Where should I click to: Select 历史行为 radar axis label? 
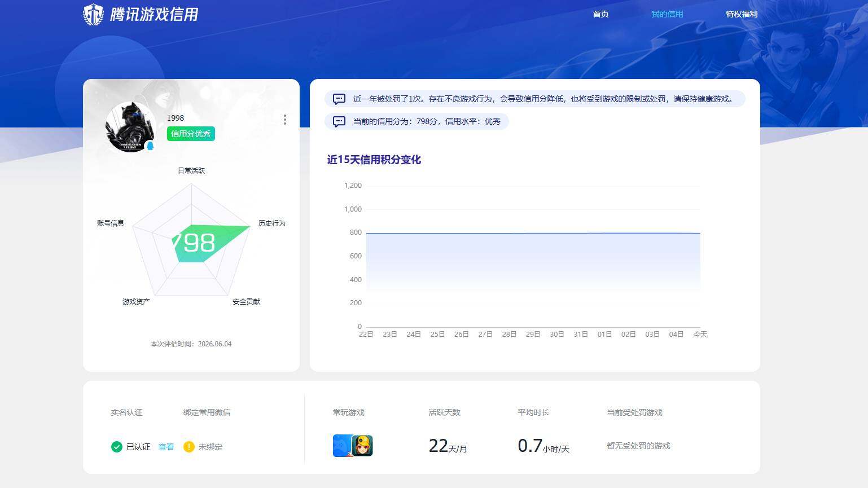pos(272,223)
